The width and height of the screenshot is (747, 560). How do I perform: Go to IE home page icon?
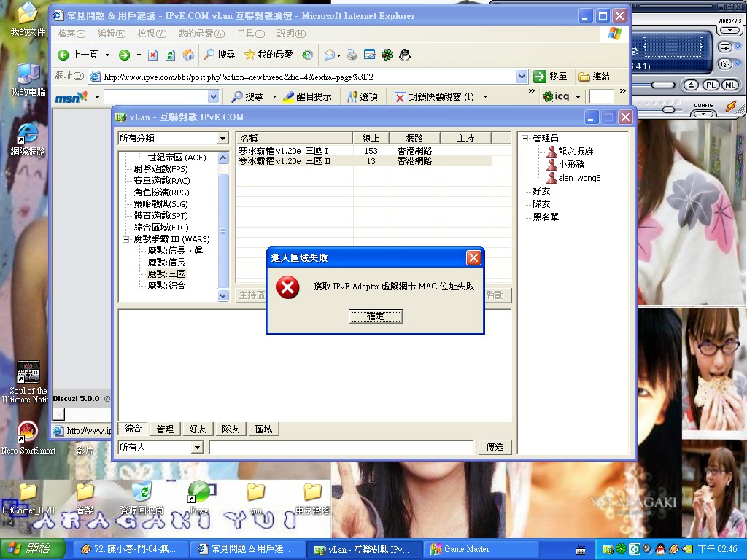pyautogui.click(x=189, y=55)
